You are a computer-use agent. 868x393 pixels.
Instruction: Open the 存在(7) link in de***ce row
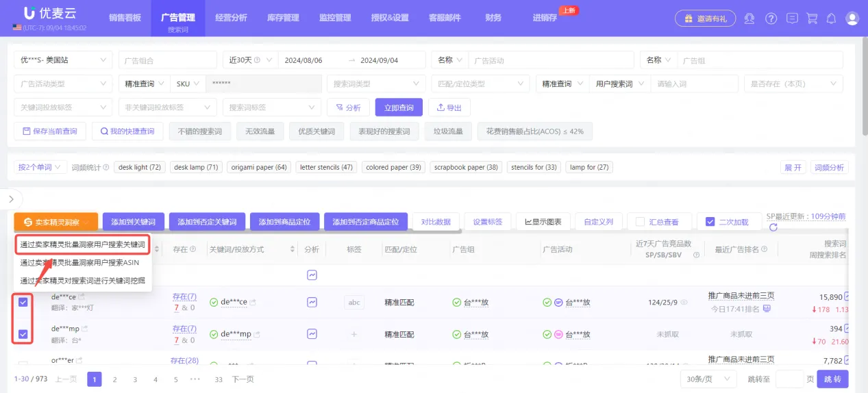click(184, 296)
